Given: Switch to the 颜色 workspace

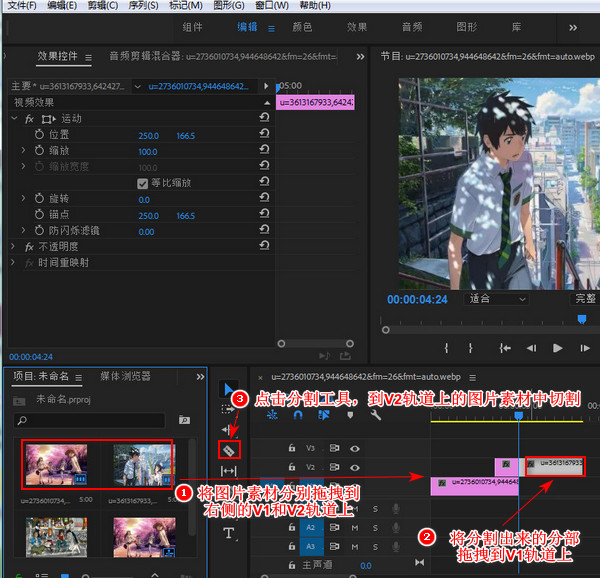Looking at the screenshot, I should (302, 27).
